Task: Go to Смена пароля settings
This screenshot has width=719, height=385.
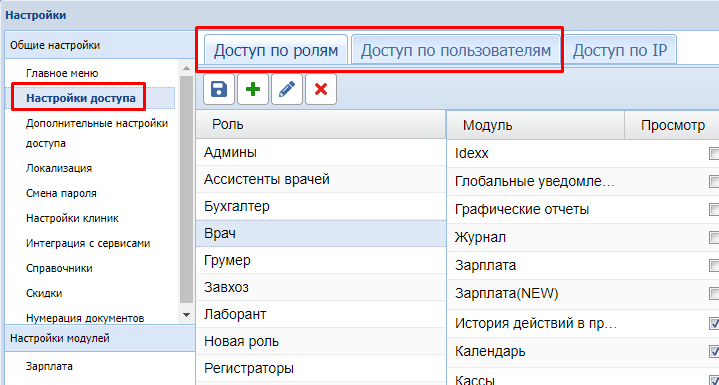Action: 61,193
